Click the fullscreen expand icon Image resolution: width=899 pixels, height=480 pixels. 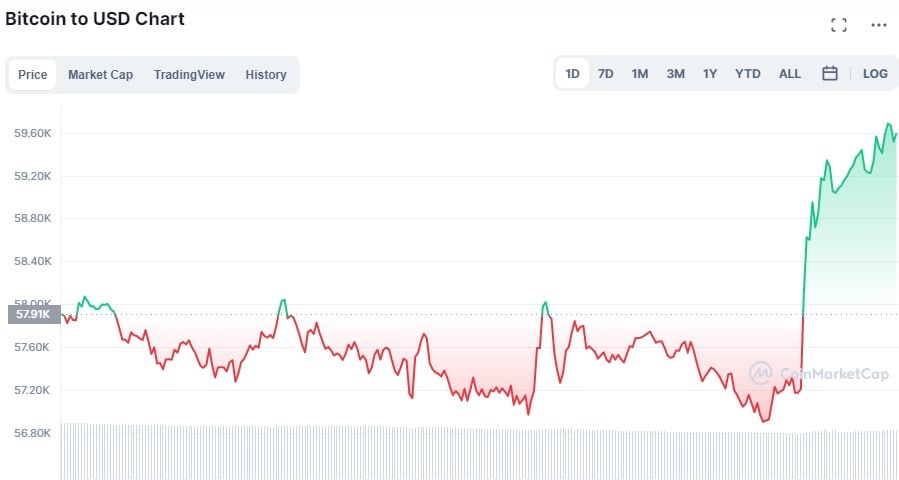839,25
